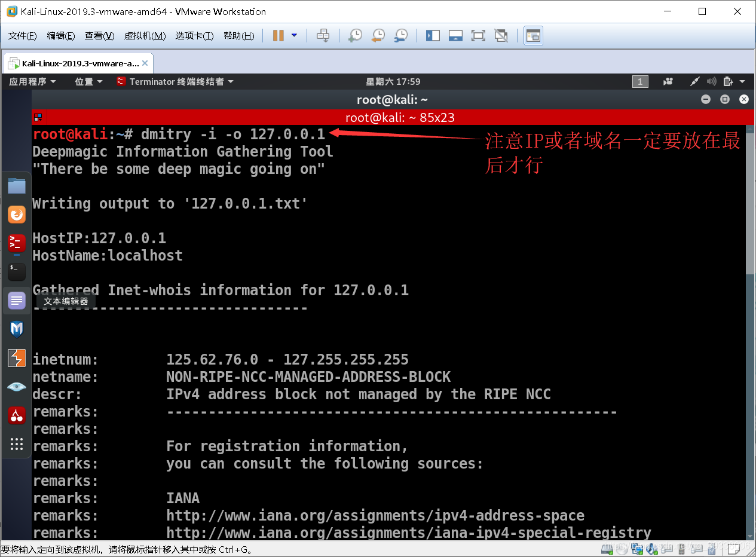Open the snapshot manager
The image size is (756, 557).
click(401, 36)
